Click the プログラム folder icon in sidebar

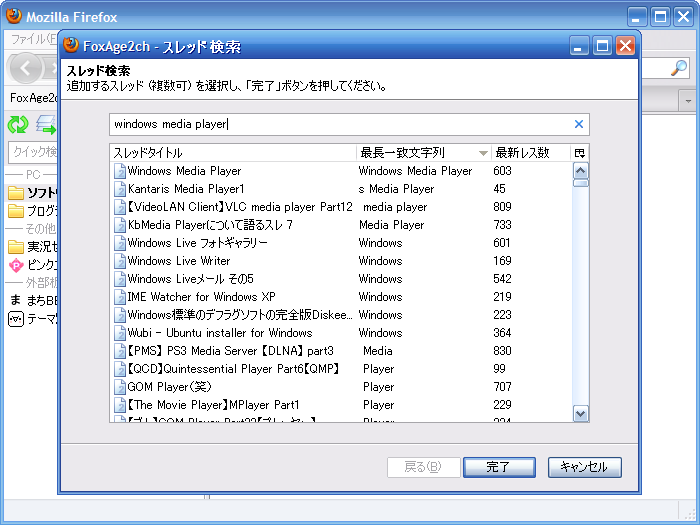(x=16, y=211)
